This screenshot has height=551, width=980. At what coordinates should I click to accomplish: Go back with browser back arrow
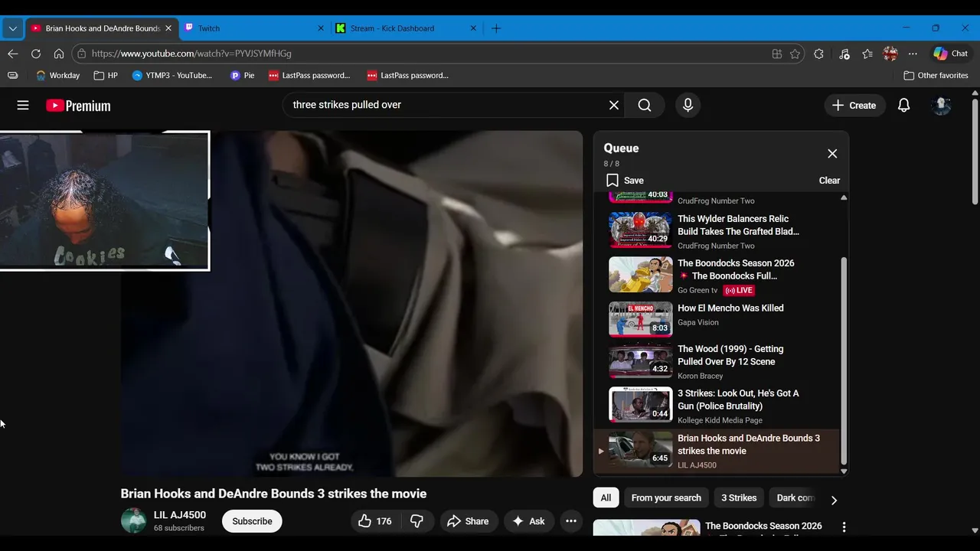click(x=13, y=54)
